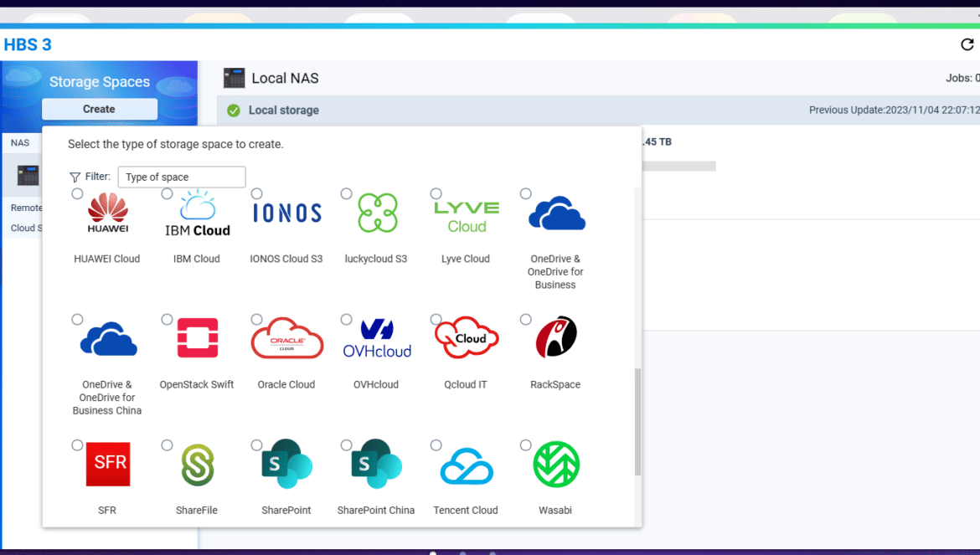Click the Local NAS device icon in header

235,78
